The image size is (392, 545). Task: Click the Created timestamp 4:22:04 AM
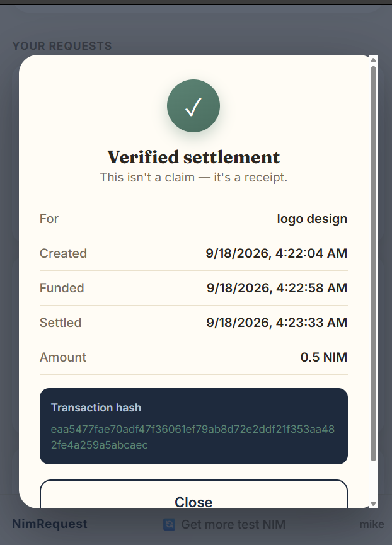[x=277, y=253]
